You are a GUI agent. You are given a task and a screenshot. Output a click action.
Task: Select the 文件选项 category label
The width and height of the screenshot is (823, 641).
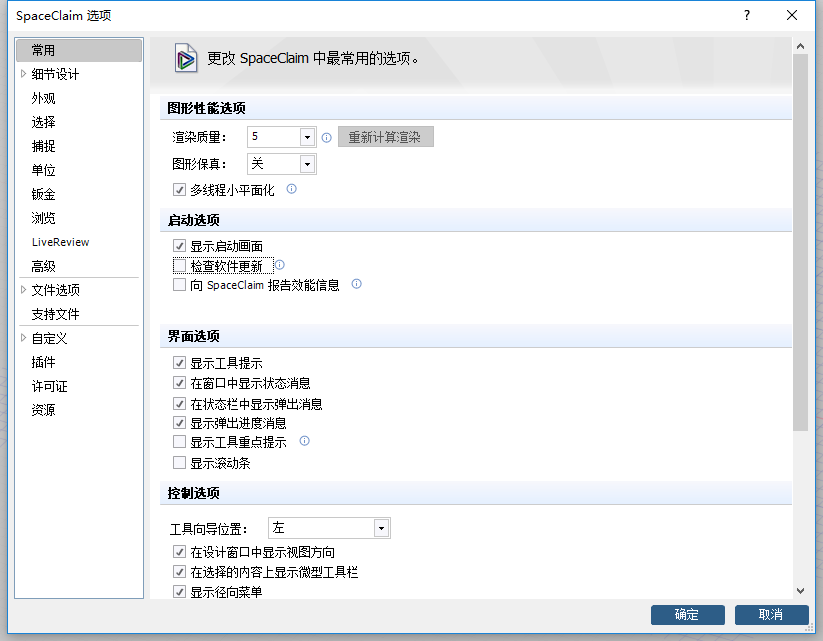pos(55,290)
